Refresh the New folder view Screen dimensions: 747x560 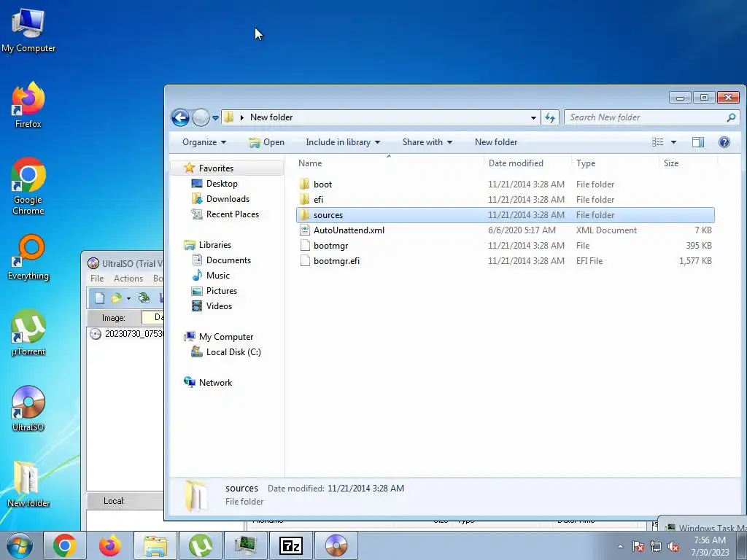click(x=550, y=117)
